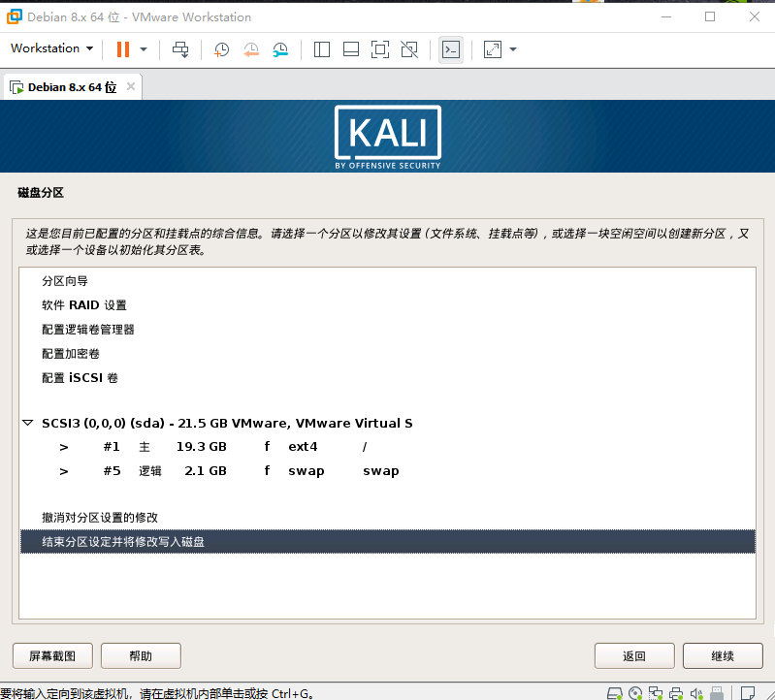Screen dimensions: 775x700
Task: Select partition #5 swap 2.1 GB row
Action: (x=388, y=471)
